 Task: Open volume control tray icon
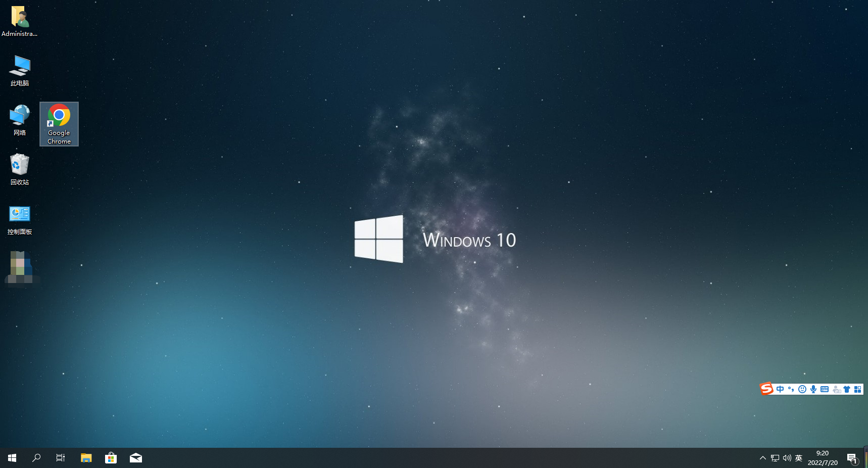point(787,458)
